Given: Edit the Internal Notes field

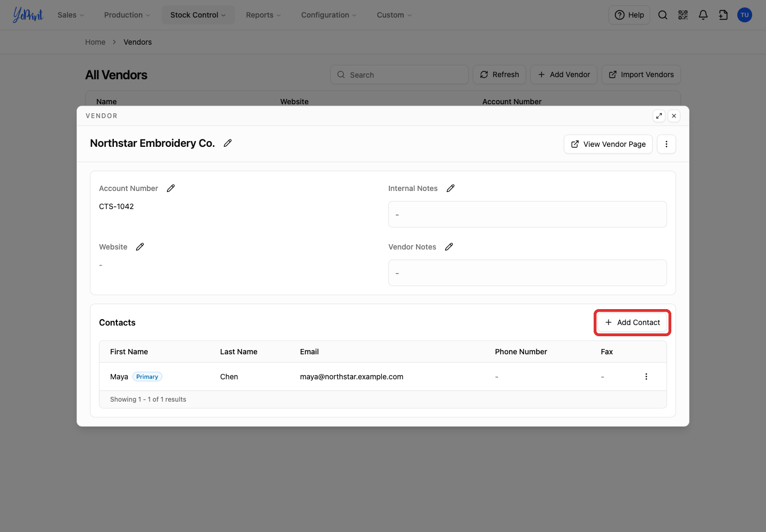Looking at the screenshot, I should click(451, 188).
